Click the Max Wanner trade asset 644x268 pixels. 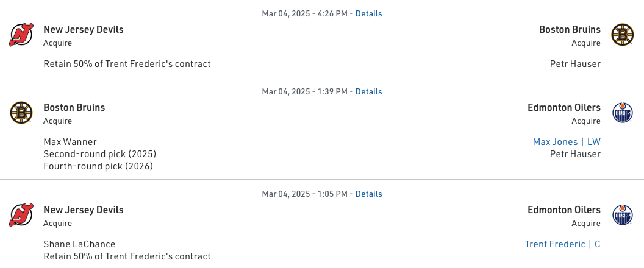click(70, 142)
